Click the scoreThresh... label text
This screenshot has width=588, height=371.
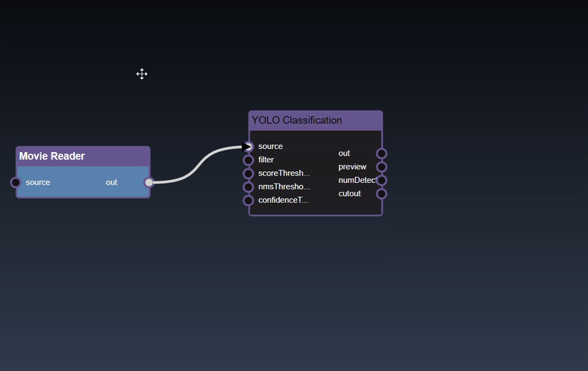[284, 173]
